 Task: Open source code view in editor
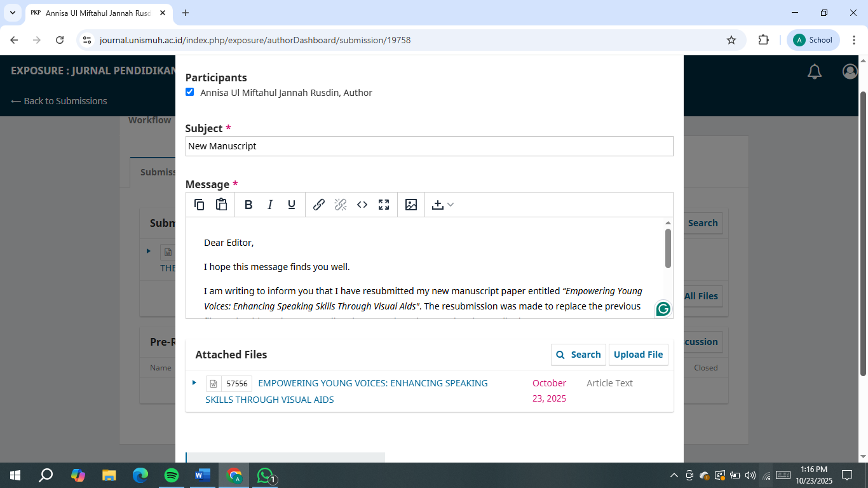(x=362, y=205)
